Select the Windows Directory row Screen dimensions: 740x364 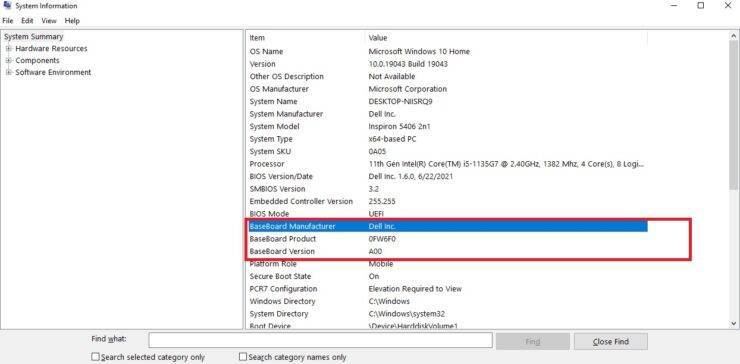pos(447,301)
